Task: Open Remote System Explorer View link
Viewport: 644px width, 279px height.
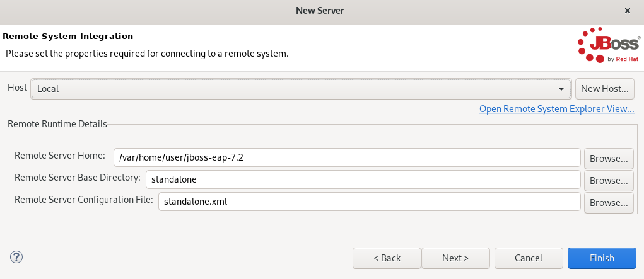Action: click(x=556, y=109)
